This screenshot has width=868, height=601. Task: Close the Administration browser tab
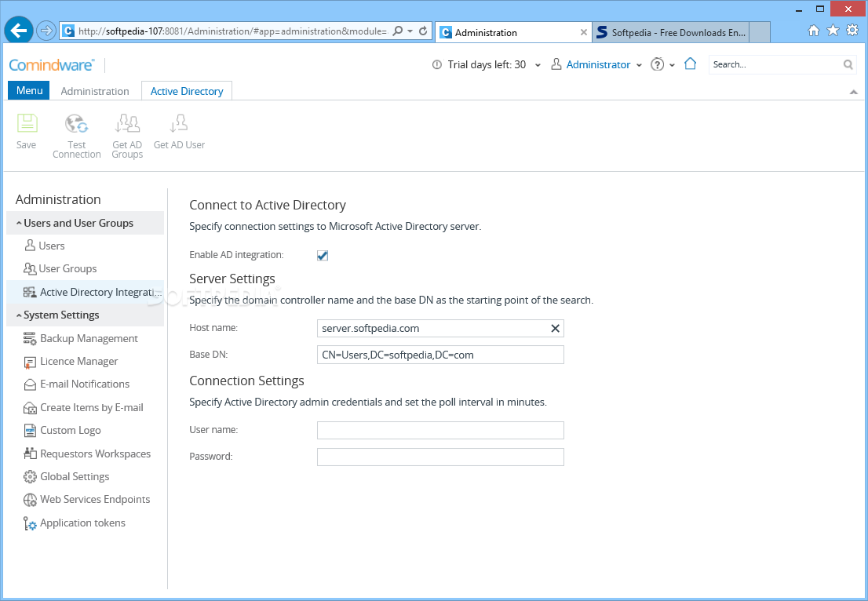pos(583,32)
